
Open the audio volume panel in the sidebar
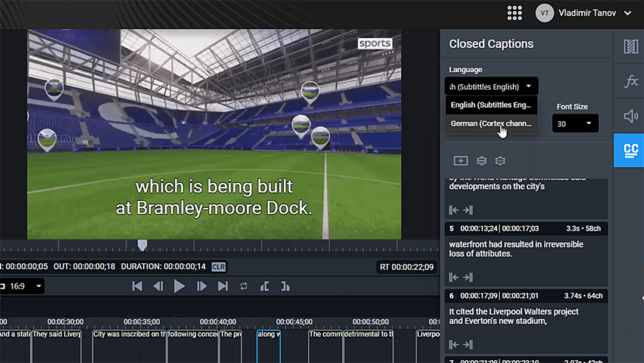point(630,116)
